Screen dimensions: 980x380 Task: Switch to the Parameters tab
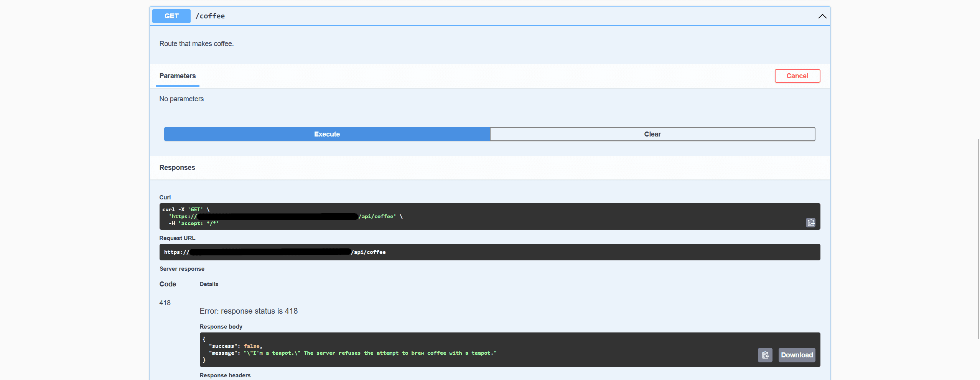pos(177,76)
